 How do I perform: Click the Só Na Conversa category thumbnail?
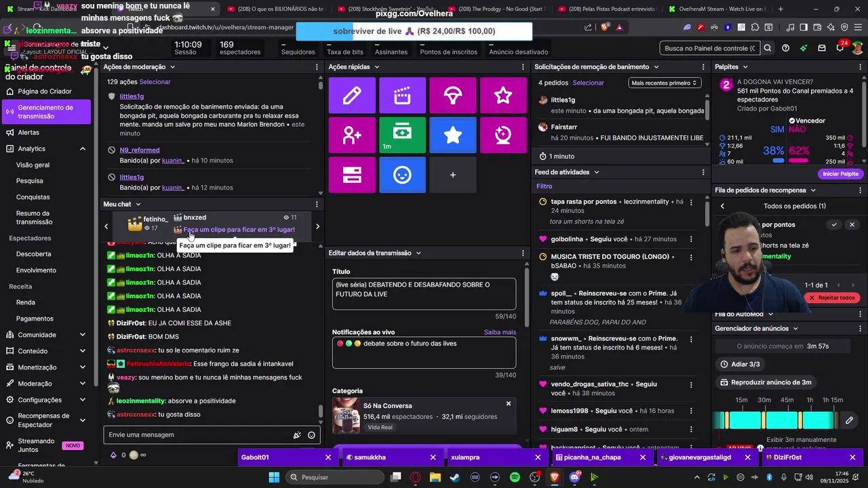click(346, 416)
